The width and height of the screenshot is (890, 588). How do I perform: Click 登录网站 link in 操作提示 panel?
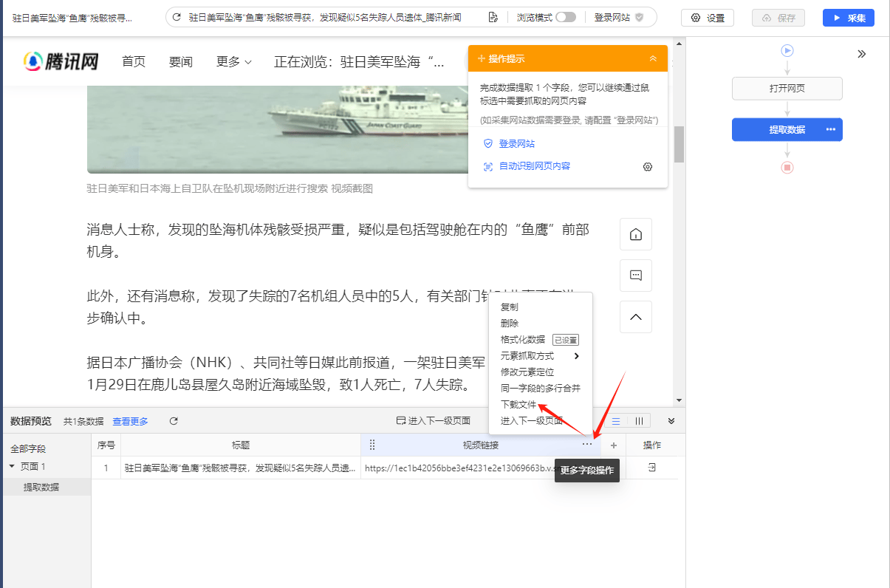click(x=517, y=143)
